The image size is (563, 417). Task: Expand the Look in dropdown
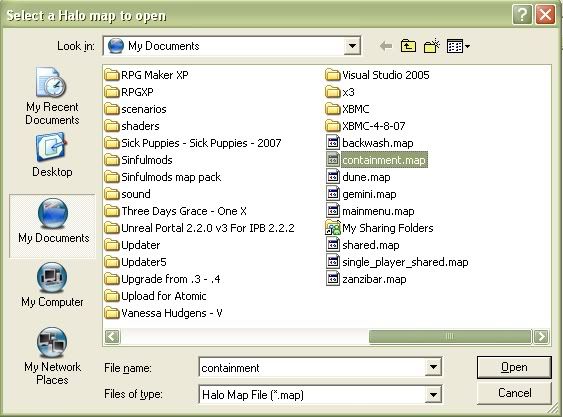coord(352,46)
